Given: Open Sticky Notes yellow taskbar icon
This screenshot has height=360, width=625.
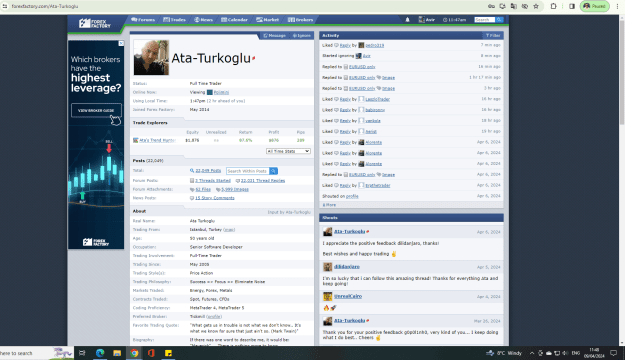Looking at the screenshot, I should coord(168,353).
